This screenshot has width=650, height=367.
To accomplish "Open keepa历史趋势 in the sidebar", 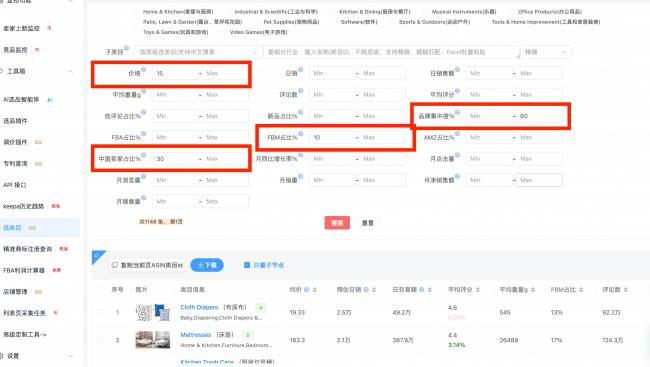I will click(23, 206).
